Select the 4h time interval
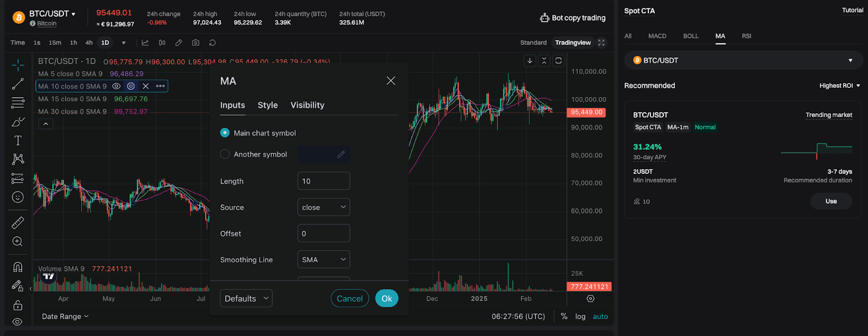This screenshot has height=336, width=868. tap(89, 43)
